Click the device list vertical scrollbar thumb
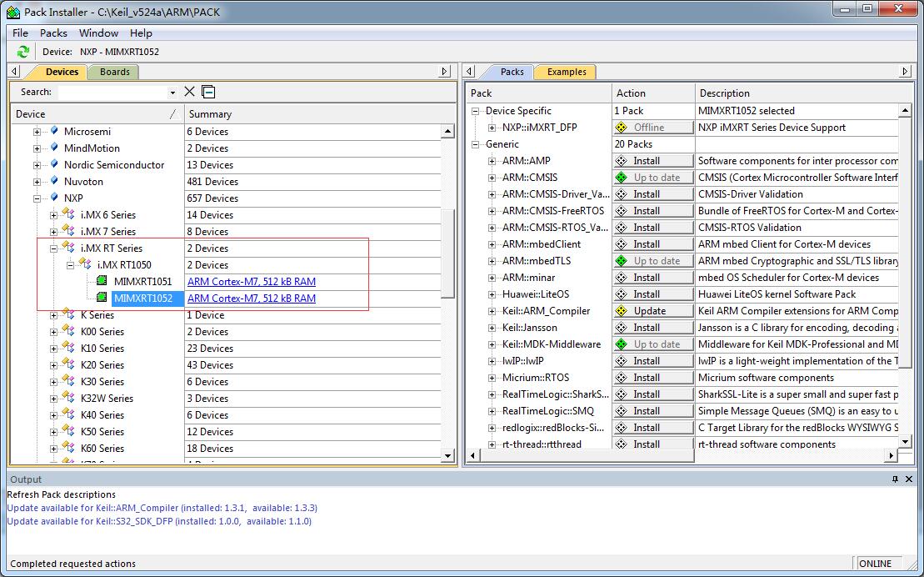This screenshot has width=924, height=577. [x=448, y=253]
